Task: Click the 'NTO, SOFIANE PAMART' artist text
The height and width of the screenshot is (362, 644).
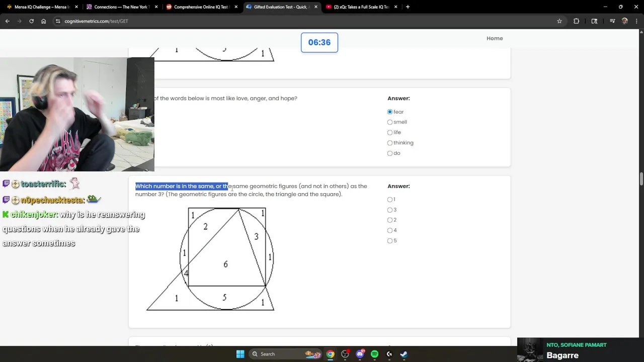Action: (577, 345)
